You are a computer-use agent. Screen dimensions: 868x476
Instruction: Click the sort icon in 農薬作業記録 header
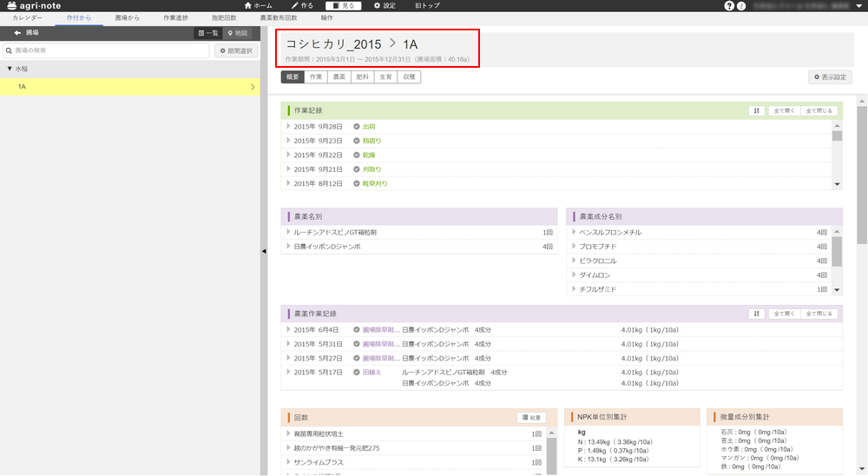point(757,314)
